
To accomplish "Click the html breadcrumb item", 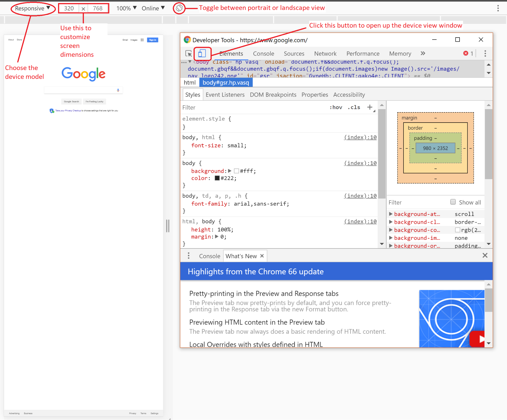I will tap(190, 82).
